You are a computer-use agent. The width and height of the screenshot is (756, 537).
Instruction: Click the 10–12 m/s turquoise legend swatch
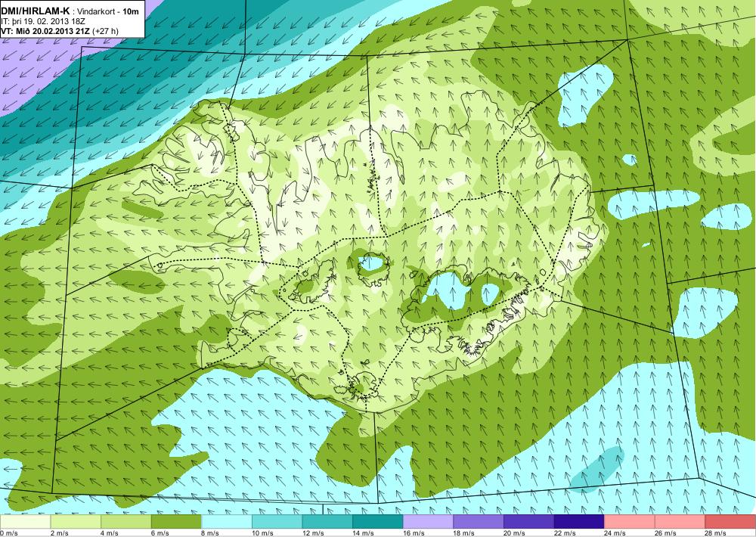pos(277,522)
